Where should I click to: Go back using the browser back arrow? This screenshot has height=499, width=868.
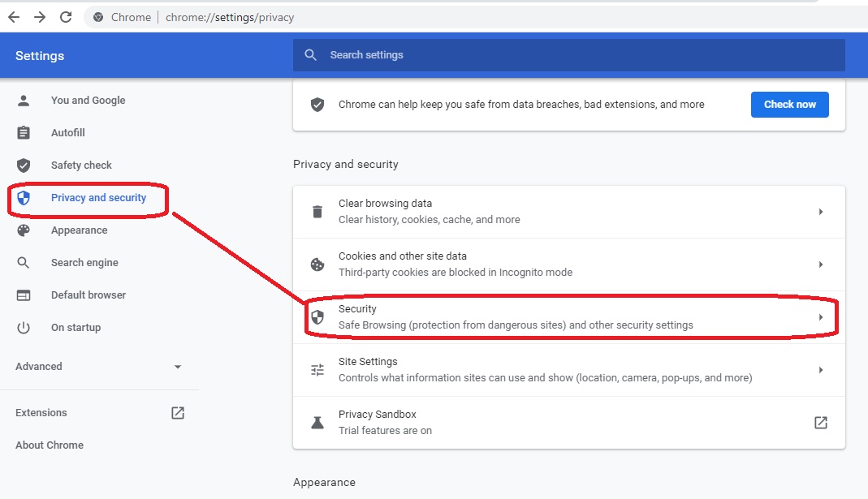[x=14, y=17]
